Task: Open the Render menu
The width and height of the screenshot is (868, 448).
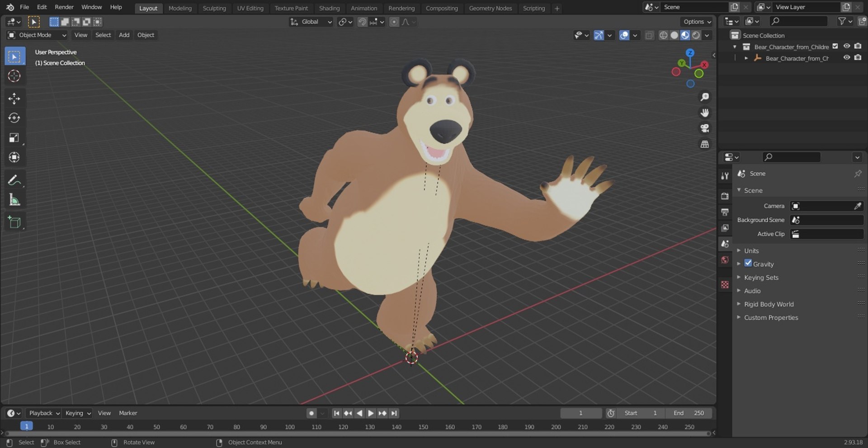Action: click(64, 7)
